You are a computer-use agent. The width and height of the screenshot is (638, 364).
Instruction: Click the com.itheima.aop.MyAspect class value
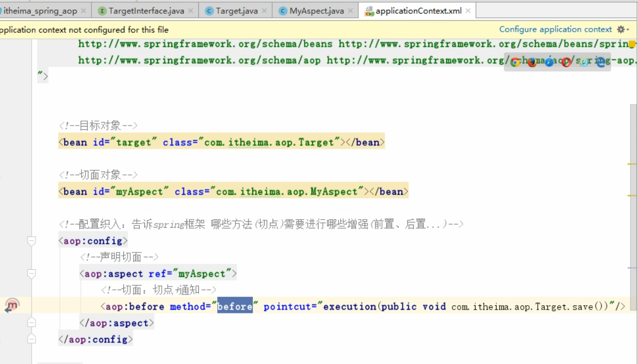(287, 192)
